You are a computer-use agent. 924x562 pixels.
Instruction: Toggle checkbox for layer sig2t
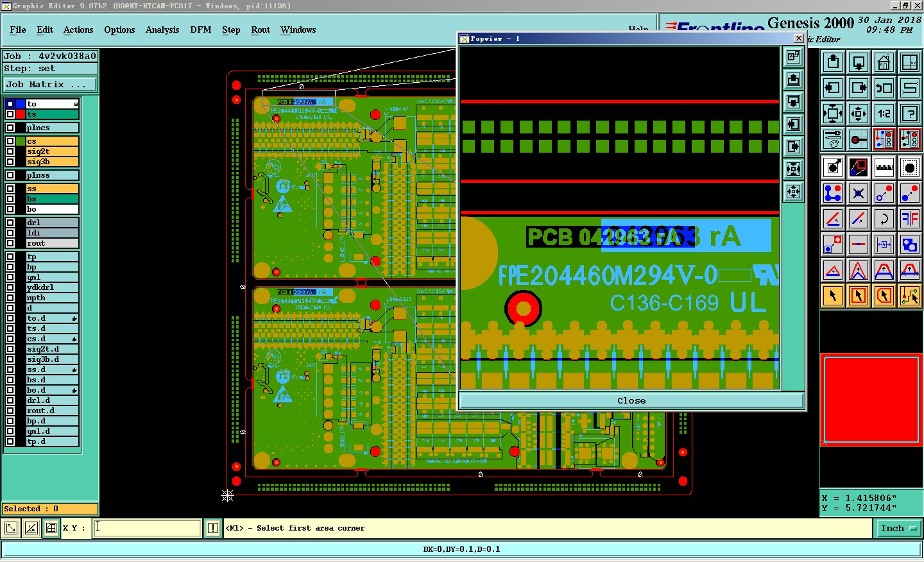[10, 151]
